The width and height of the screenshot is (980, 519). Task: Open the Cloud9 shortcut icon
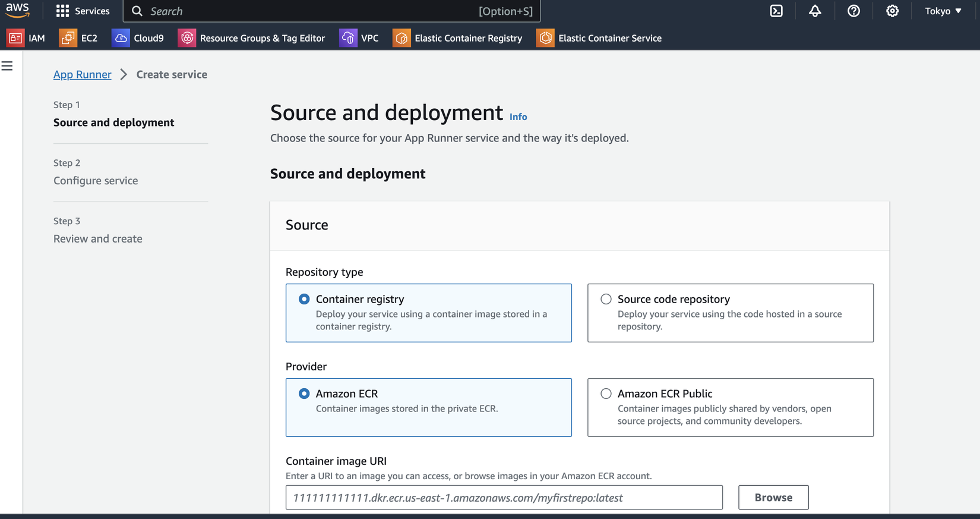pyautogui.click(x=121, y=38)
